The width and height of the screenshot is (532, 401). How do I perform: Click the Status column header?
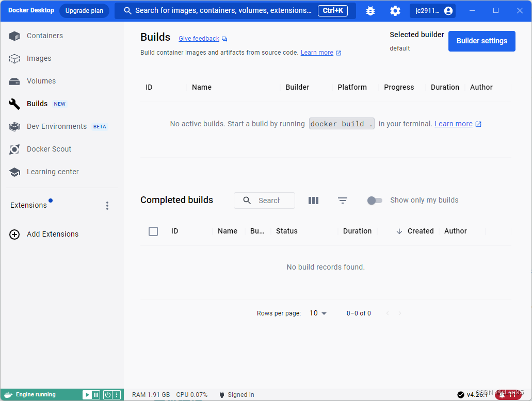click(287, 231)
